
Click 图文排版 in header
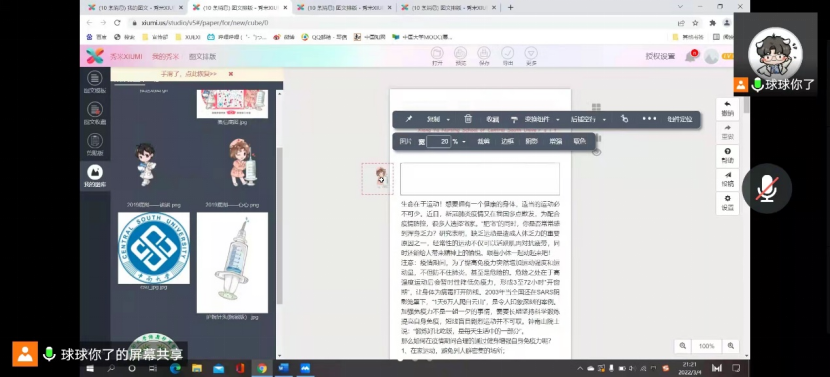203,57
